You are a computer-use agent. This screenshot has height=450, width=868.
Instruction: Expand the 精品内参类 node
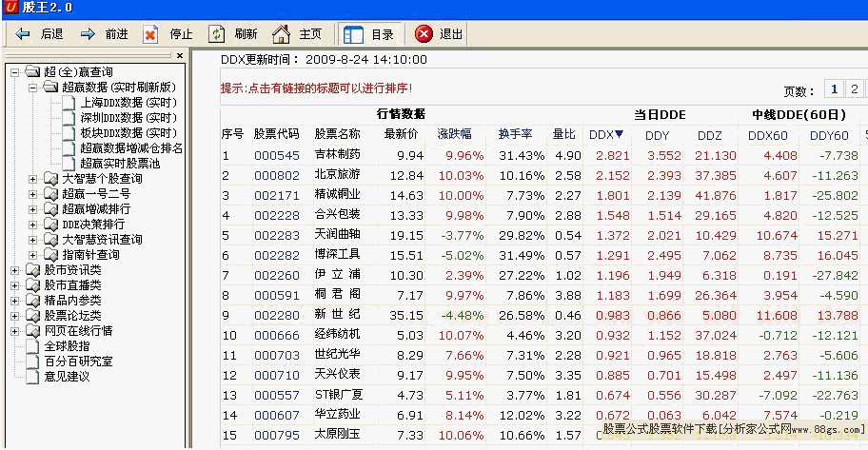15,301
